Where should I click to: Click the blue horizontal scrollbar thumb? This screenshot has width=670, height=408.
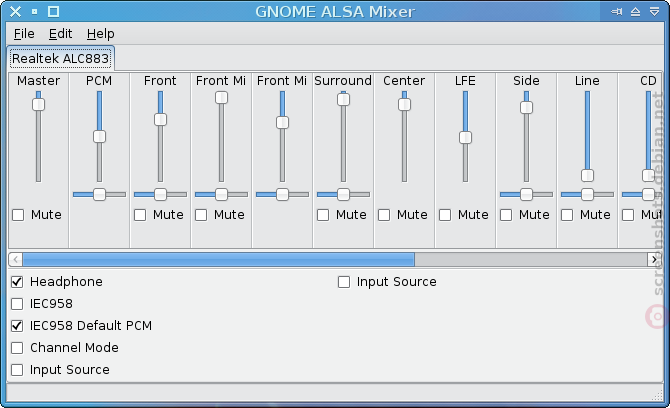coord(218,259)
